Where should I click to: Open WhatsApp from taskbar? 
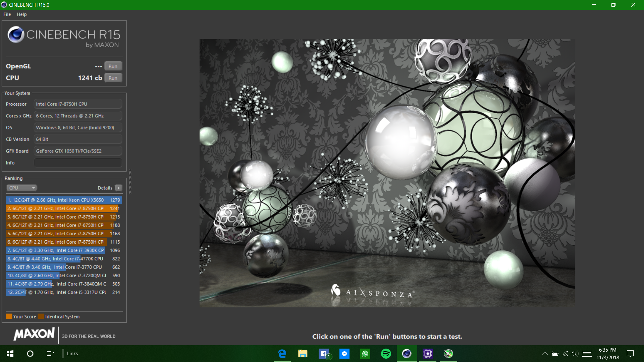[x=365, y=354]
